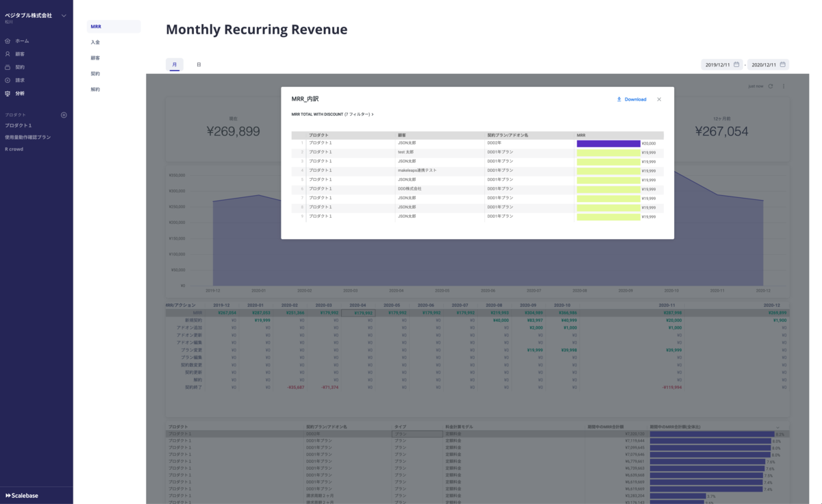Click the 2020/12/11 end date field

pos(768,64)
